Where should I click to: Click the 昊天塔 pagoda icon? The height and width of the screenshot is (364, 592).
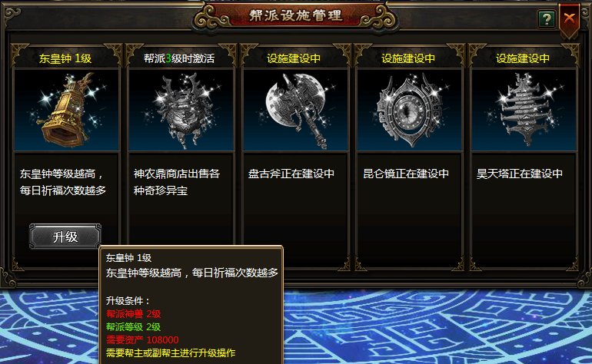pos(524,110)
